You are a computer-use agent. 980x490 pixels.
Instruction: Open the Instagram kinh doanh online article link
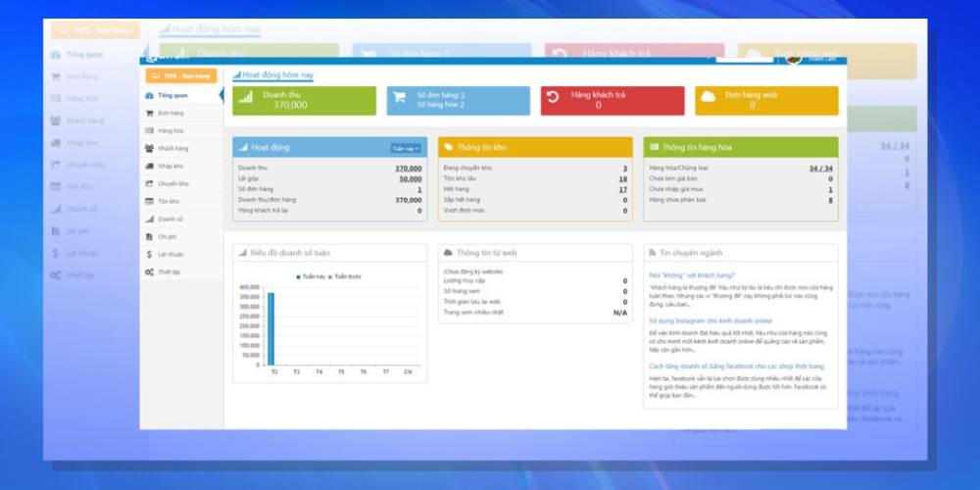[x=710, y=320]
